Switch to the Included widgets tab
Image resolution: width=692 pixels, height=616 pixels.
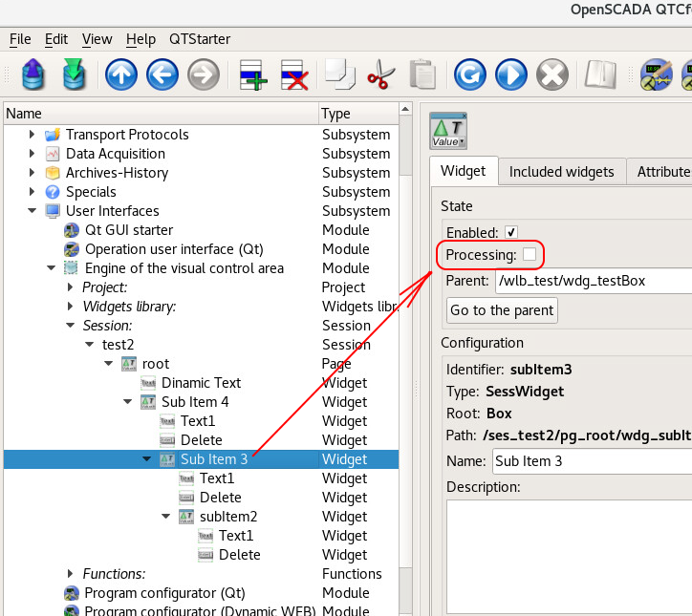click(x=561, y=172)
